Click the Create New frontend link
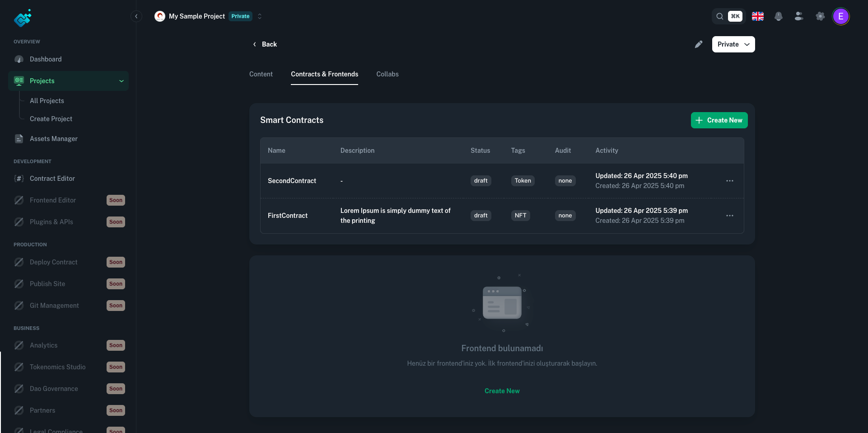 [502, 391]
